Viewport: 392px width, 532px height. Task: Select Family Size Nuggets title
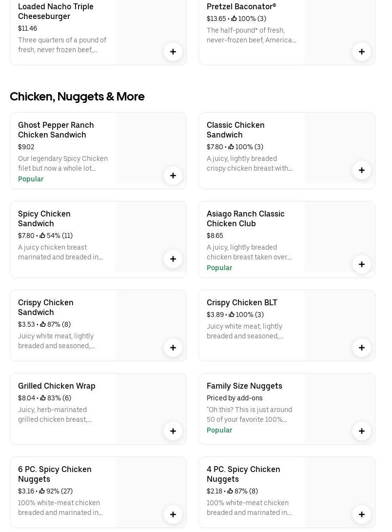244,386
